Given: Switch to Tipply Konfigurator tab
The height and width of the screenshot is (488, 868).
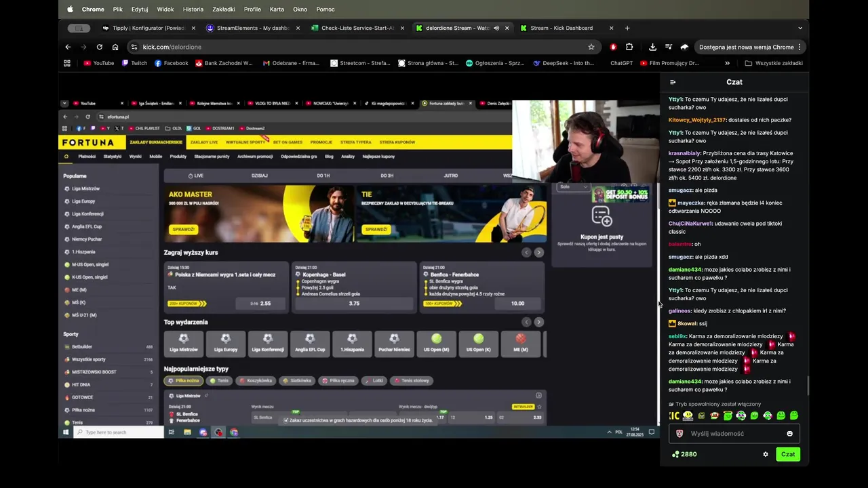Looking at the screenshot, I should tap(148, 28).
